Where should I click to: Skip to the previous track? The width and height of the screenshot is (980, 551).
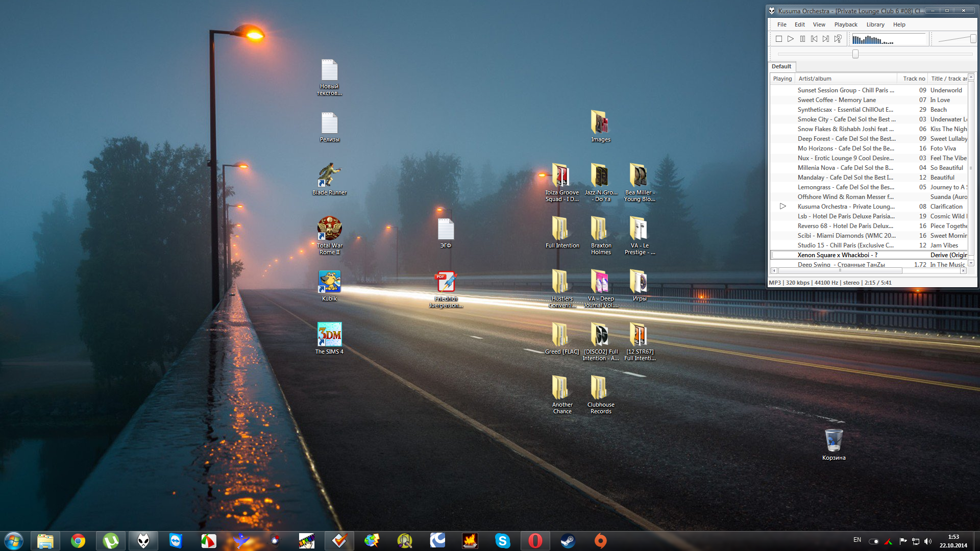pos(814,39)
